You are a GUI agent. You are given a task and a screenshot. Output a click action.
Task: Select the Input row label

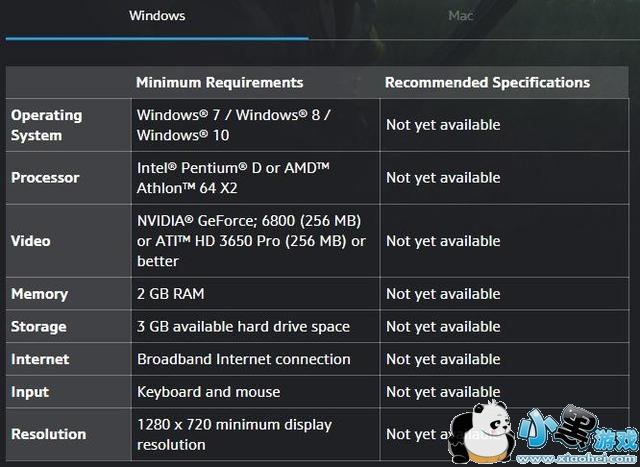tap(30, 392)
